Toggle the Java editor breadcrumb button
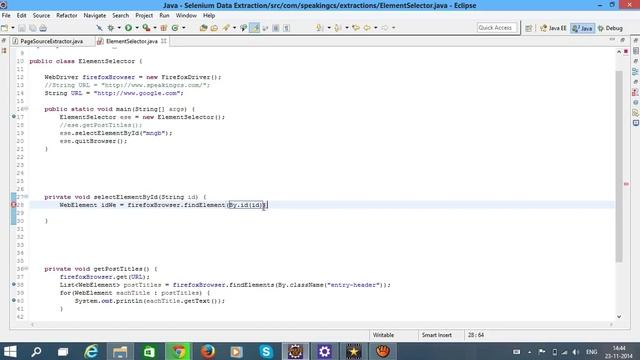 [x=244, y=28]
